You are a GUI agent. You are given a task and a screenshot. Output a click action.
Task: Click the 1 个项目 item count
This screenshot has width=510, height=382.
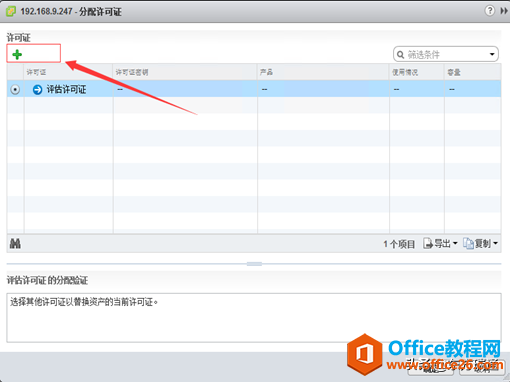click(x=399, y=244)
